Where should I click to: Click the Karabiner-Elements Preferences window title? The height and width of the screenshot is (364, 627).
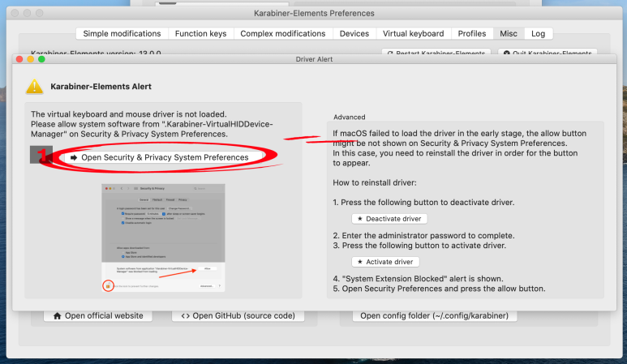pyautogui.click(x=314, y=13)
